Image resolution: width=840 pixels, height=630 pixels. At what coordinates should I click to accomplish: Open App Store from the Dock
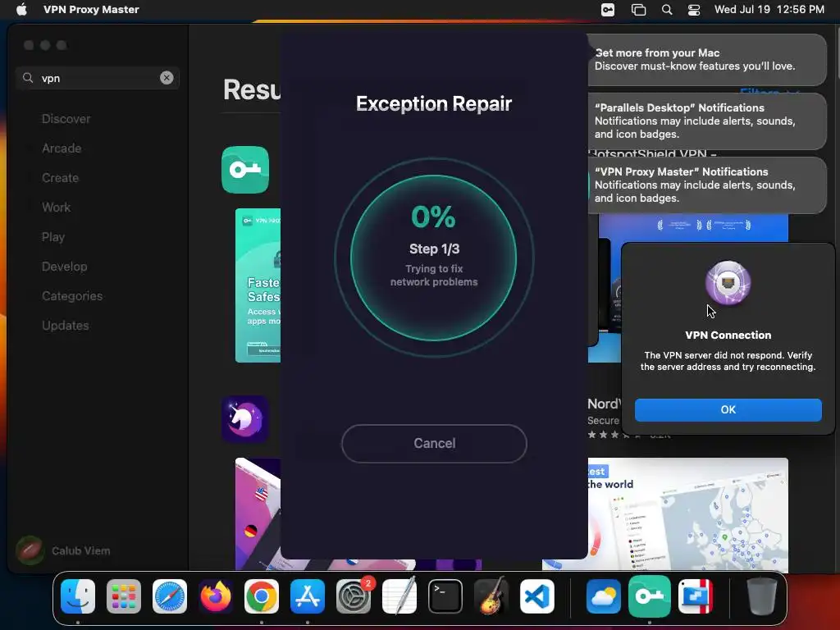click(308, 596)
